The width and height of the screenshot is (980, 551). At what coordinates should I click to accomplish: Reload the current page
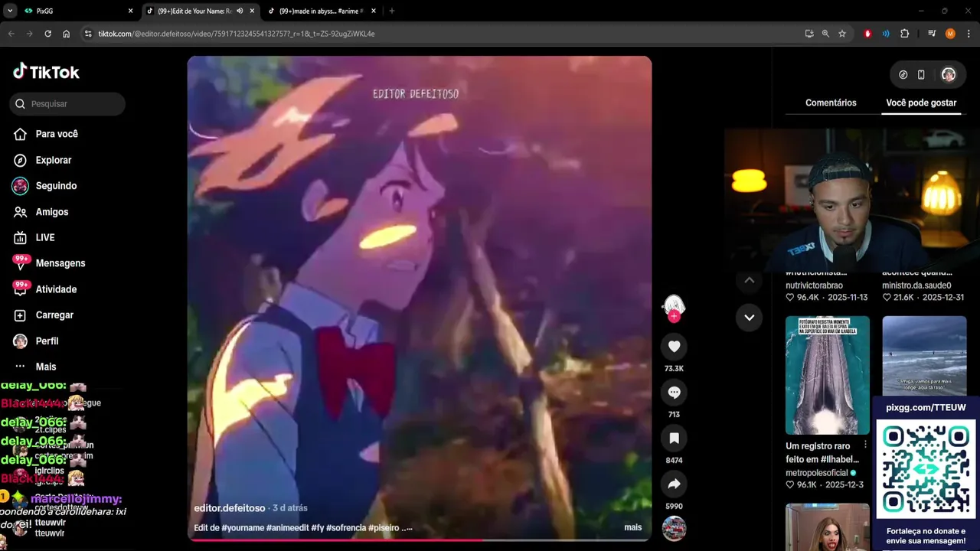click(x=47, y=34)
